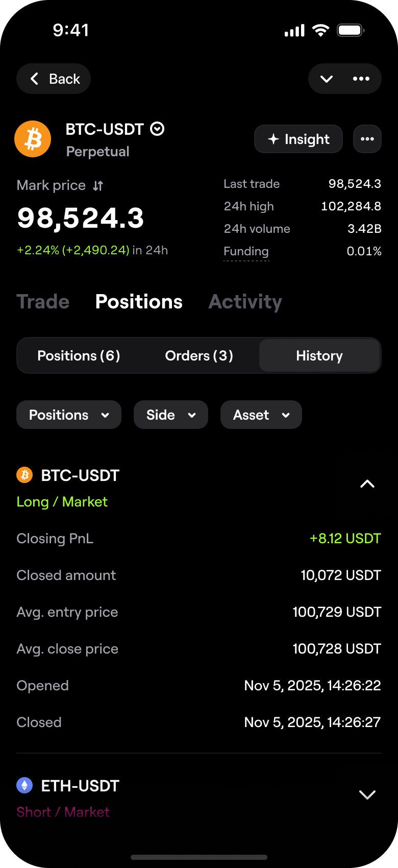
Task: Tap the Ethereum icon in ETH-USDT row
Action: (x=24, y=785)
